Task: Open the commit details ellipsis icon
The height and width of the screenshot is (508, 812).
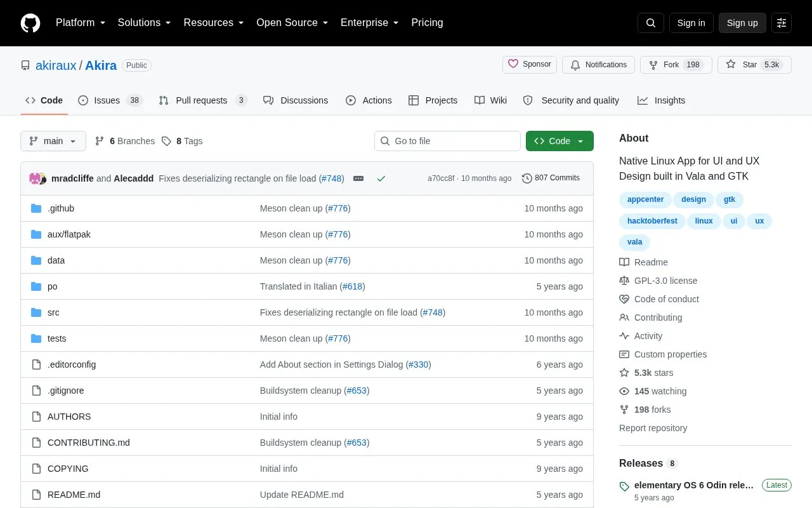Action: tap(358, 178)
